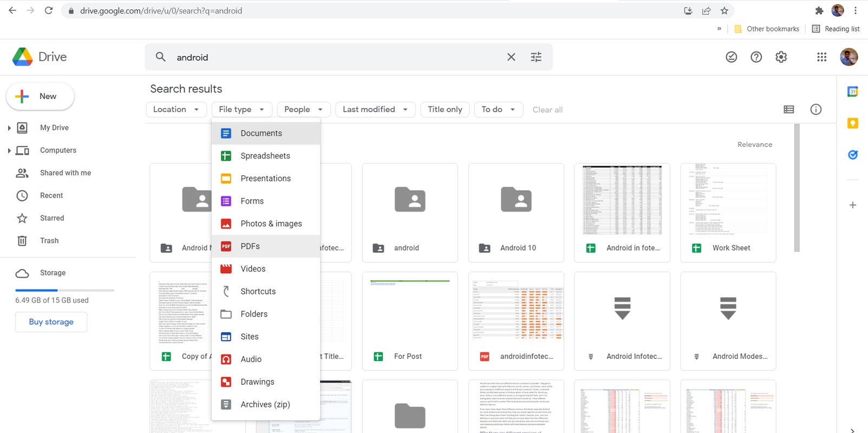868x433 pixels.
Task: Click Clear all filters
Action: point(547,110)
